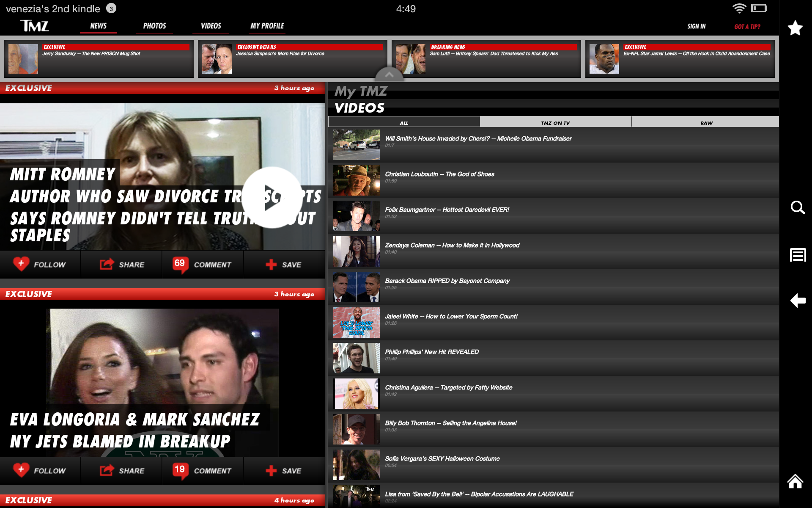Collapse the top stories strip chevron
Viewport: 812px width, 508px height.
[389, 75]
